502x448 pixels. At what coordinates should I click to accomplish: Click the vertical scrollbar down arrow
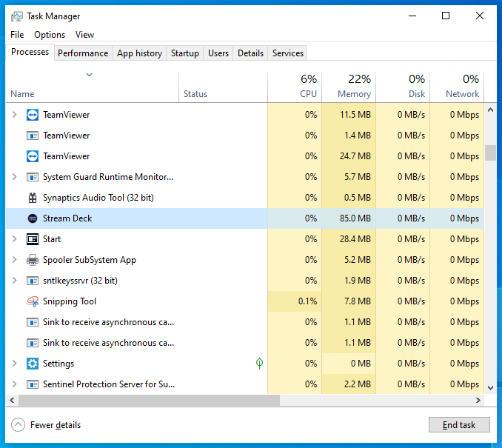pos(490,387)
